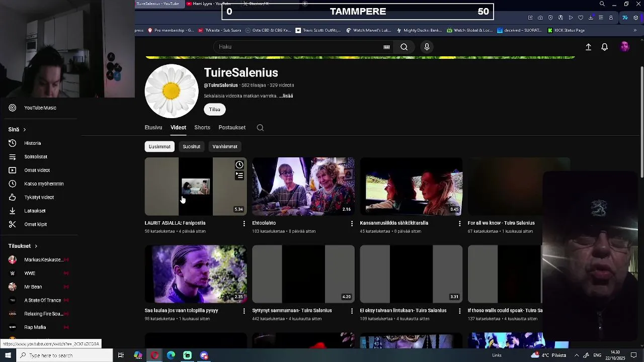
Task: Play Saa laulaa jos vaan tolopilla thumbnail
Action: pyautogui.click(x=196, y=274)
